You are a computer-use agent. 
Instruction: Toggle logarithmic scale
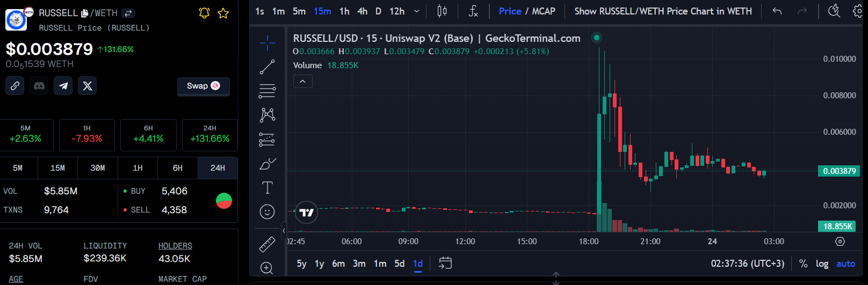pos(822,264)
